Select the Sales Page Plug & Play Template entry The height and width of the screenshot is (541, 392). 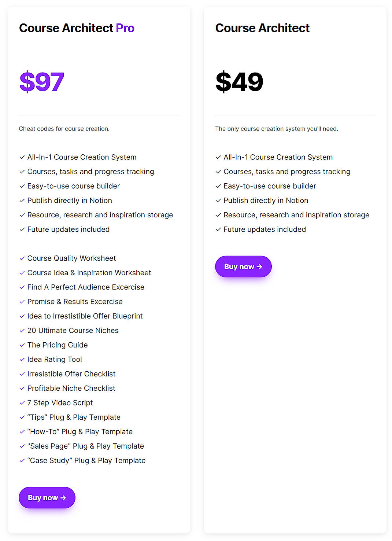click(x=85, y=446)
